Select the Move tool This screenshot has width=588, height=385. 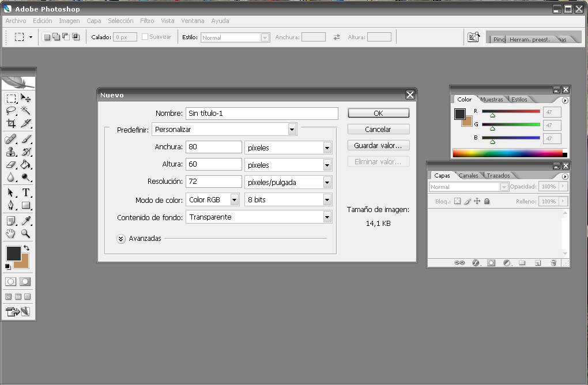(x=25, y=99)
